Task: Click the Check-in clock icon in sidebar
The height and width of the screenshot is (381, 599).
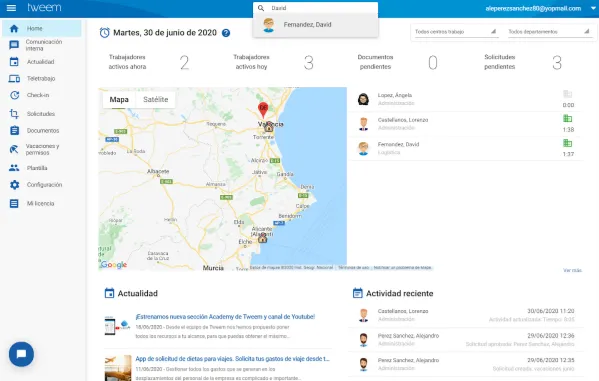Action: (x=14, y=95)
